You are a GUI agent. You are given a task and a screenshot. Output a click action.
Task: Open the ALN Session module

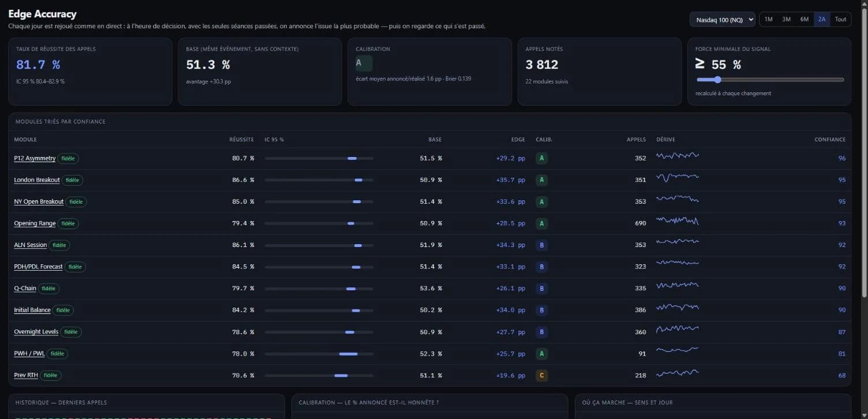31,245
